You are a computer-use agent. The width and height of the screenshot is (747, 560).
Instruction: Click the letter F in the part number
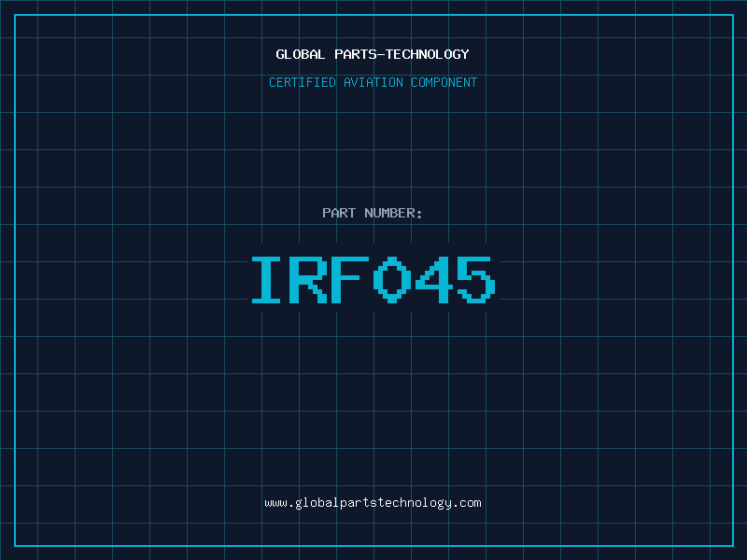[350, 280]
